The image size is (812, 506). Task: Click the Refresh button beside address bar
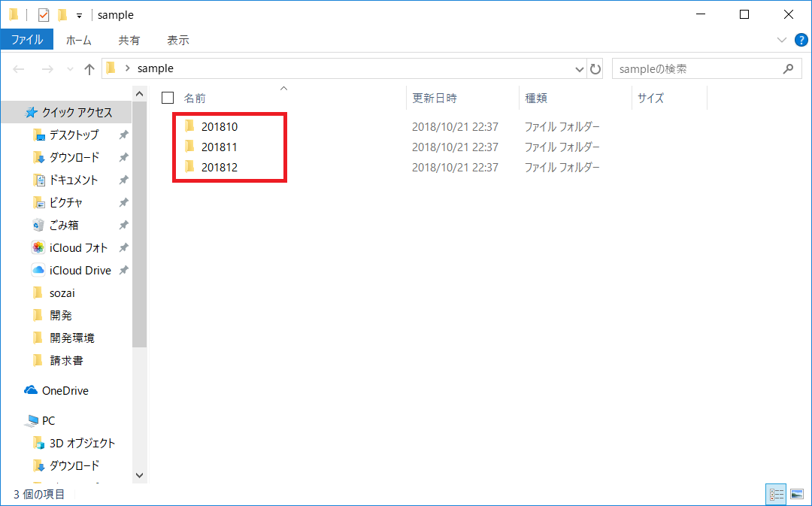pos(595,69)
